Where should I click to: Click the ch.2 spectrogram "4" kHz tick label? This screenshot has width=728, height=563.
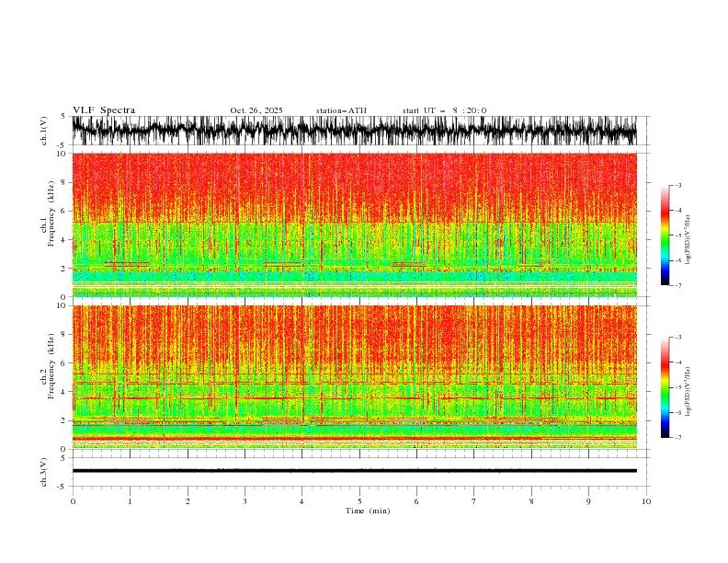[x=64, y=392]
